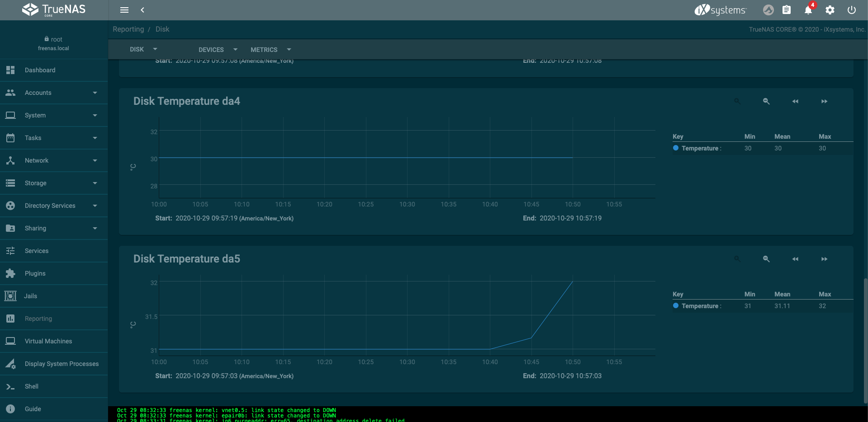Image resolution: width=868 pixels, height=422 pixels.
Task: Expand the Directory Services arrow
Action: pos(95,206)
